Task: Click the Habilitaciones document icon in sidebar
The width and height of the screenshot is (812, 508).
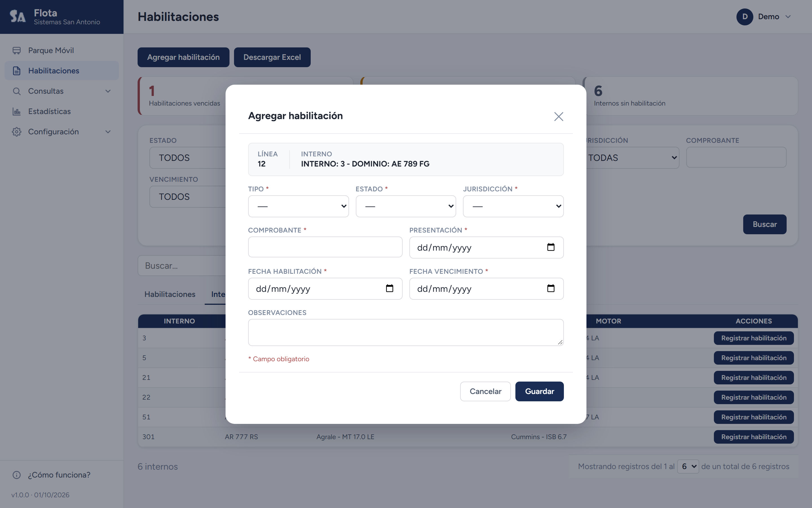Action: click(x=16, y=71)
